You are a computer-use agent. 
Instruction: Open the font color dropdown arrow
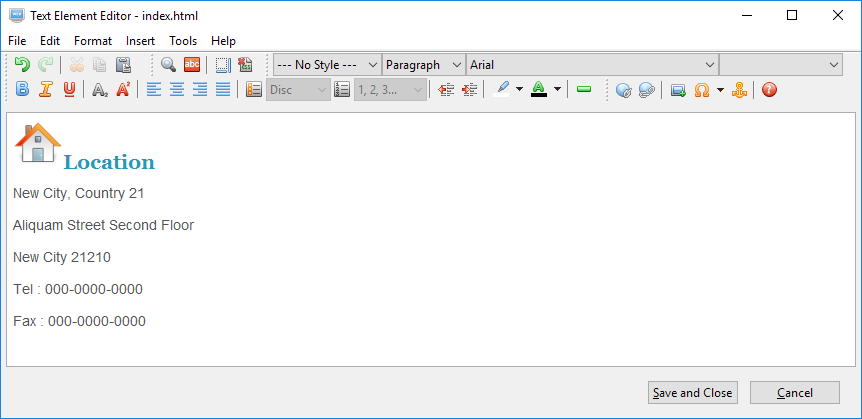(557, 90)
